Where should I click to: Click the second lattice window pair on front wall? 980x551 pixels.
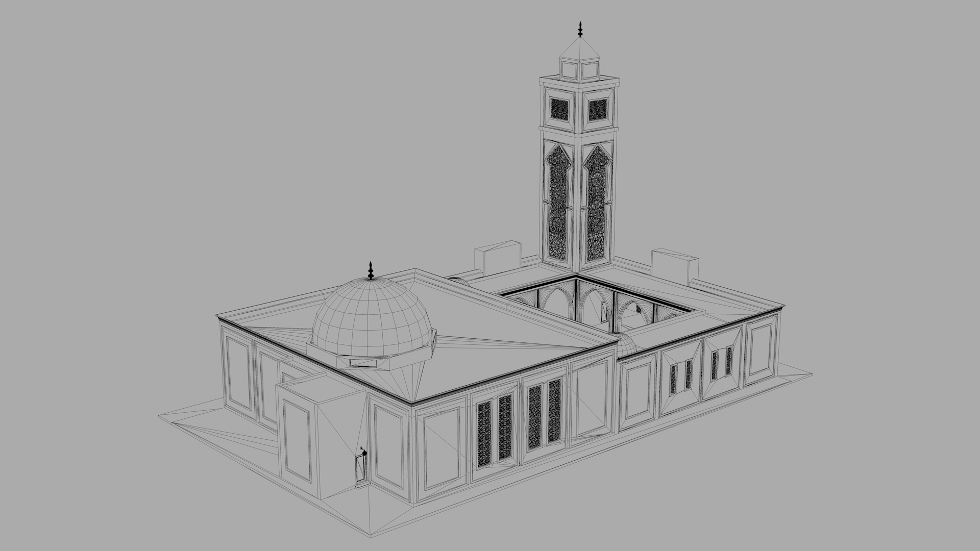[545, 414]
